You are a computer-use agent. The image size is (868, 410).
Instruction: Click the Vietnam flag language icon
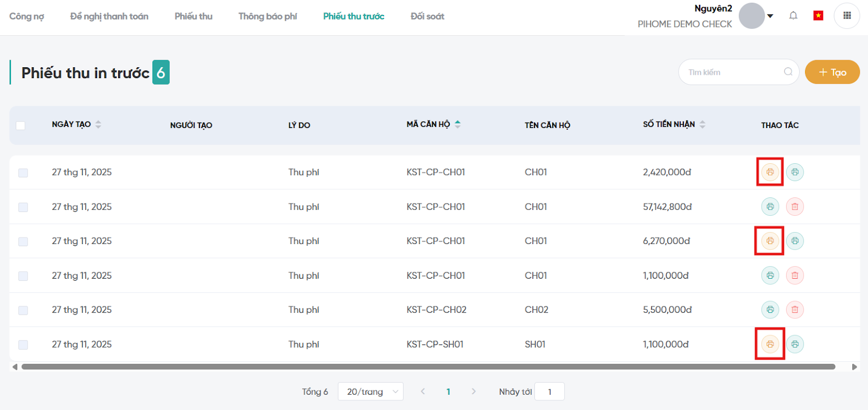(818, 16)
